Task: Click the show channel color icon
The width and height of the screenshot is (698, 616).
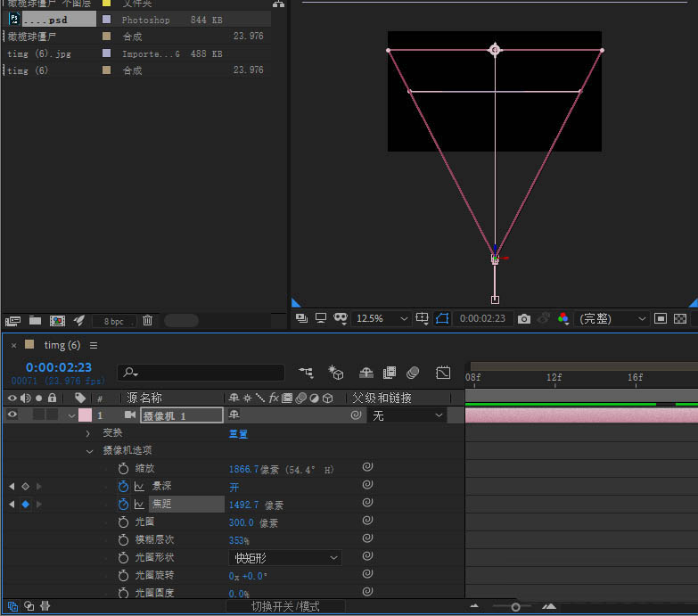Action: 563,318
